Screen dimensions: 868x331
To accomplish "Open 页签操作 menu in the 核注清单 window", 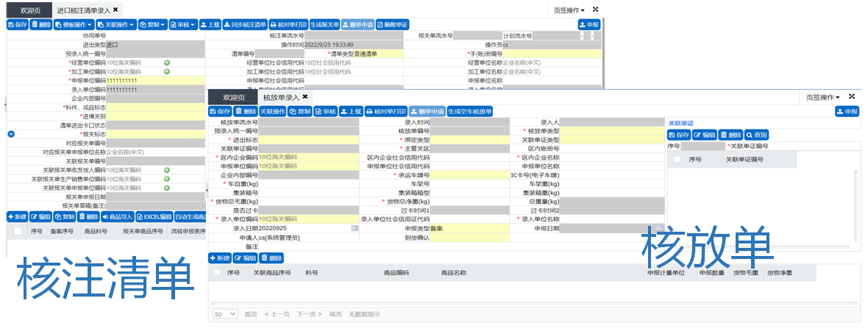I will click(x=569, y=10).
